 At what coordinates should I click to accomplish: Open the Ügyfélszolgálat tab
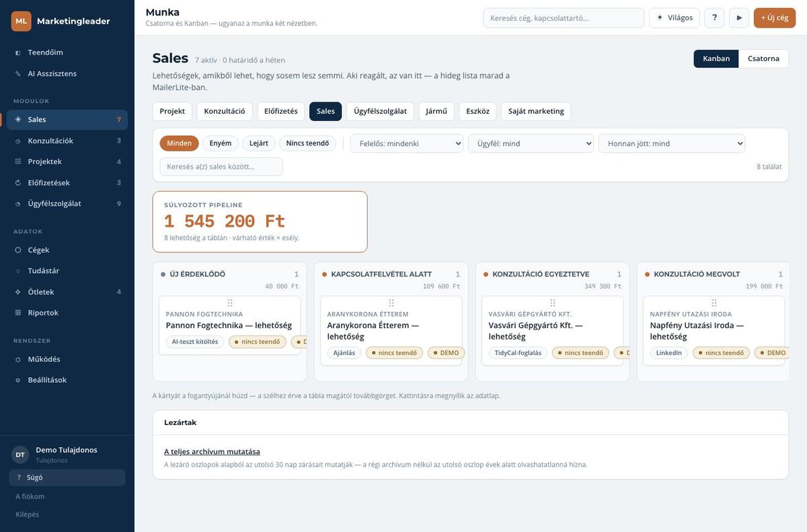click(x=380, y=111)
